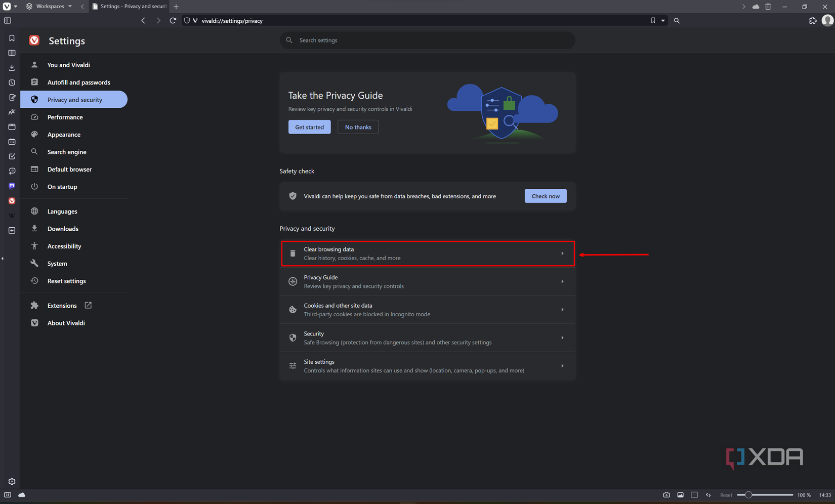Screen dimensions: 835x504
Task: Open settings gear at panel bottom
Action: click(12, 482)
